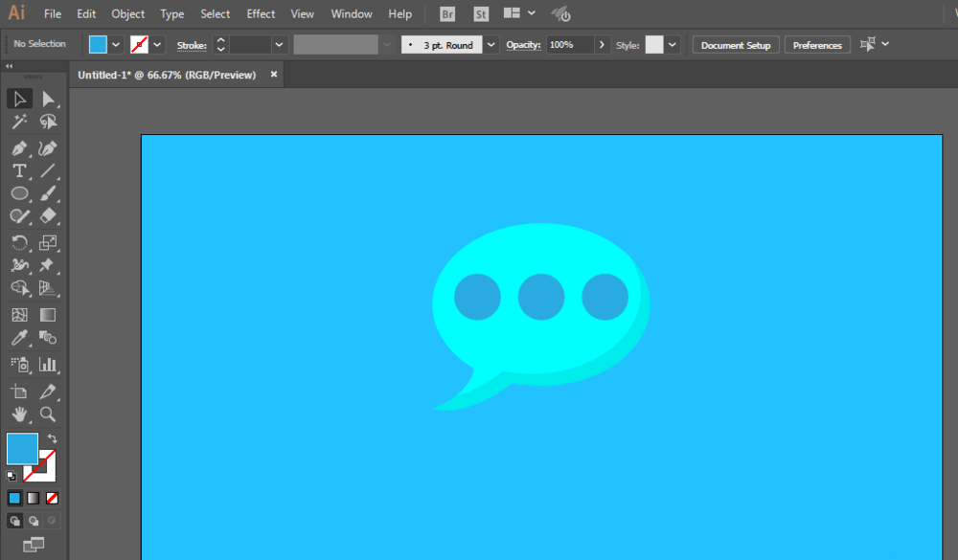Select the Perspective Grid tool
Image resolution: width=958 pixels, height=560 pixels.
coord(48,288)
